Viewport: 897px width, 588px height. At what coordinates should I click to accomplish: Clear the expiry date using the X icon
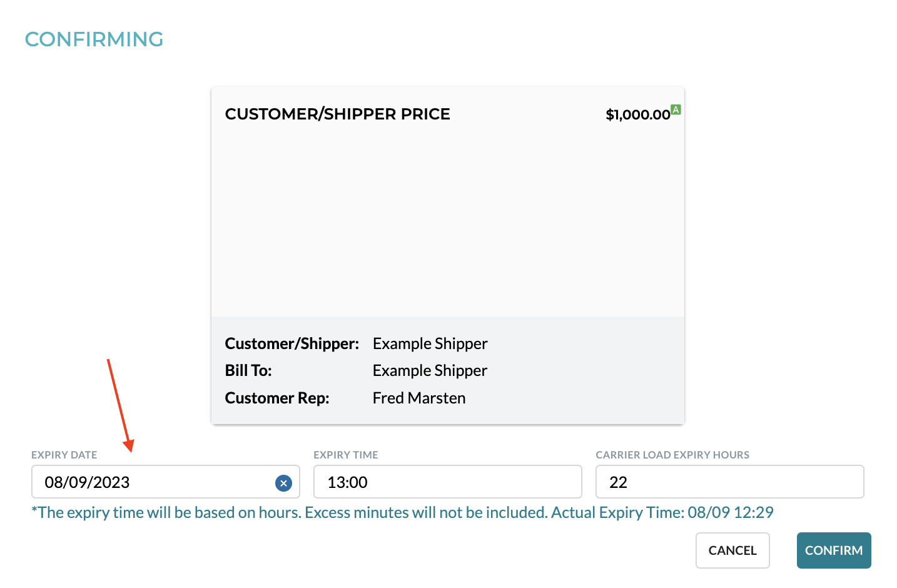[283, 482]
